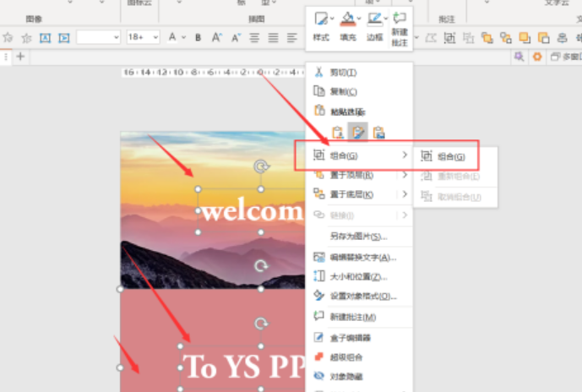582x392 pixels.
Task: Select 置于底层(K) send to back menu item
Action: (359, 194)
